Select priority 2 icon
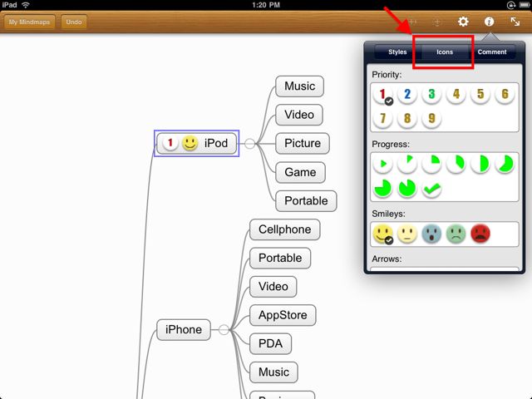532x399 pixels. pos(407,94)
